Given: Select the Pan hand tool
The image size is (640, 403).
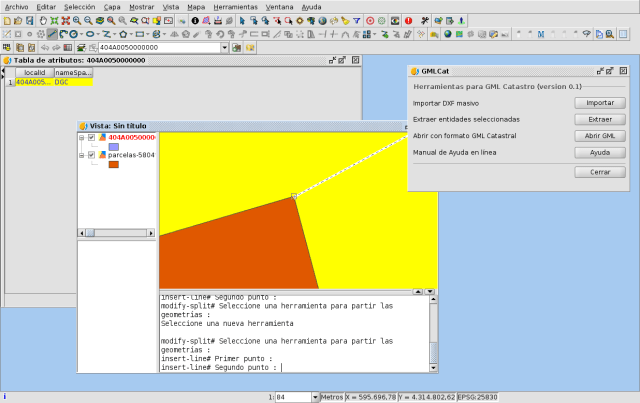Looking at the screenshot, I should tap(41, 20).
